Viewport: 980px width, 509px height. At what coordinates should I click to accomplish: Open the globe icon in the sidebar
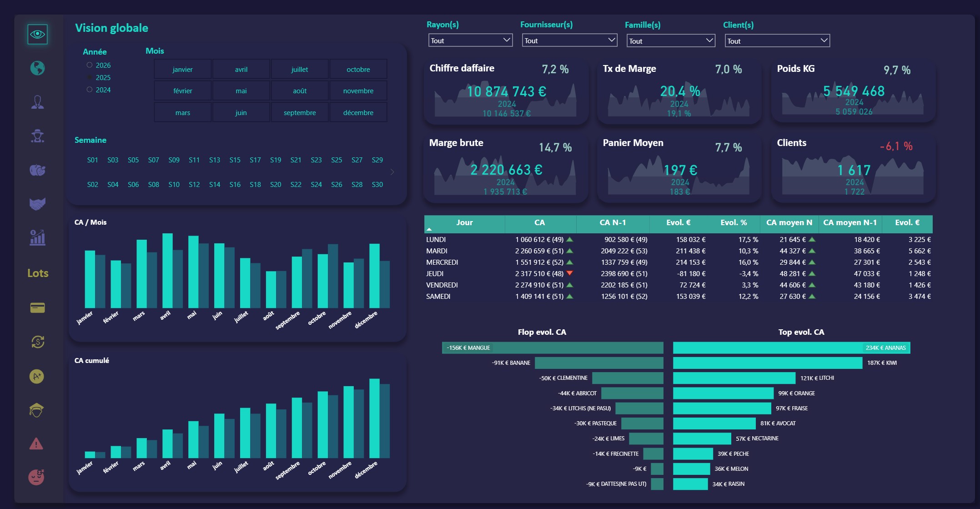pyautogui.click(x=37, y=68)
